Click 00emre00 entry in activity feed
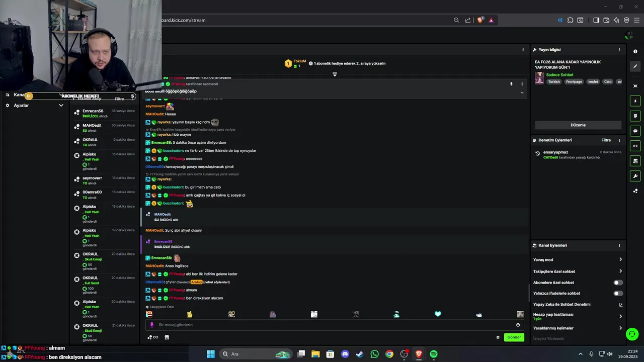The height and width of the screenshot is (362, 644). [105, 195]
